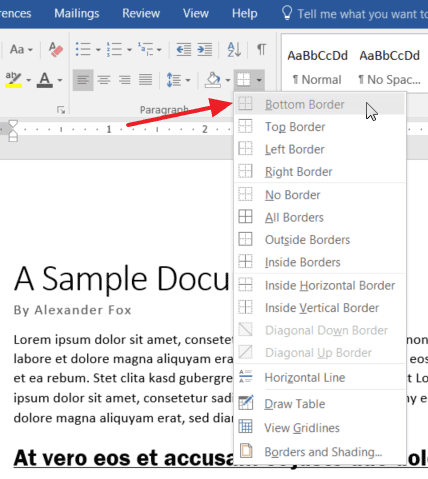Click the Borders button icon in ribbon
This screenshot has width=428, height=479.
pos(244,80)
